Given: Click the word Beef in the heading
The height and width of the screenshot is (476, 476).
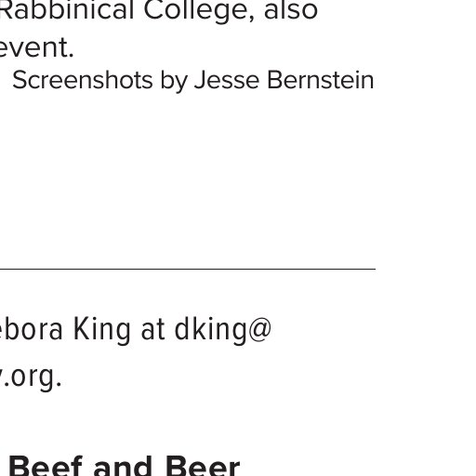Looking at the screenshot, I should coord(46,467).
